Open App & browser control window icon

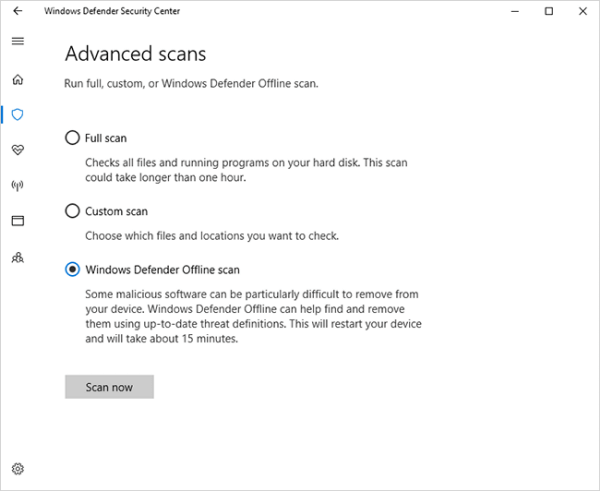(x=18, y=221)
